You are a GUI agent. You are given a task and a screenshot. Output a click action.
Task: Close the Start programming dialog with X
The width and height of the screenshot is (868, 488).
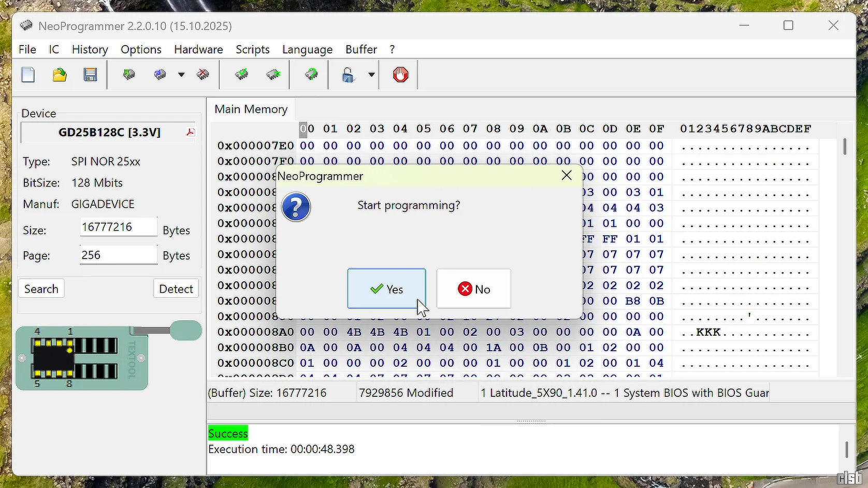(567, 176)
